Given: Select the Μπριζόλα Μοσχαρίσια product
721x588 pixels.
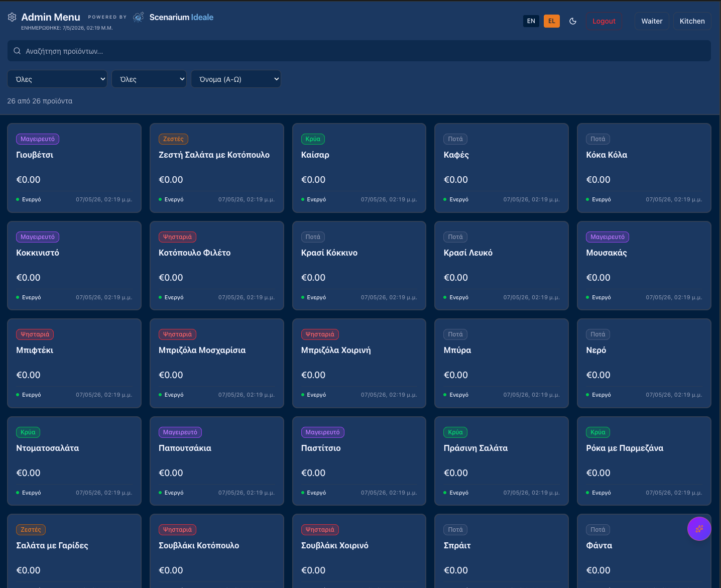Looking at the screenshot, I should [x=217, y=363].
